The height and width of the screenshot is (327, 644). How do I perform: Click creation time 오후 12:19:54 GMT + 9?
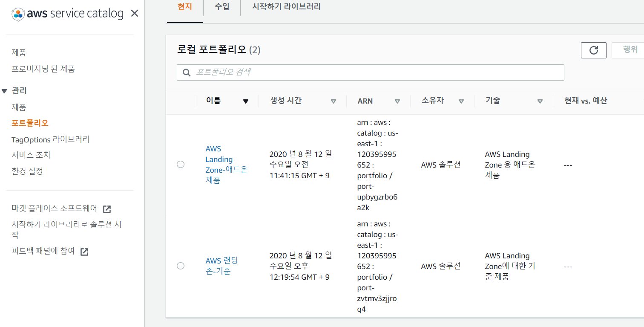[x=300, y=266]
